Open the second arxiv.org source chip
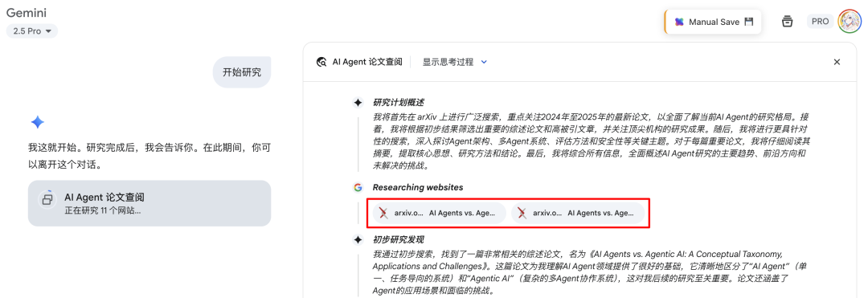Viewport: 868px width, 298px height. tap(577, 213)
